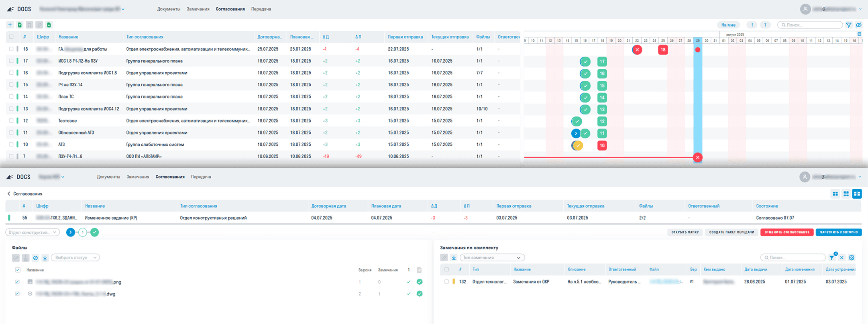The height and width of the screenshot is (324, 868).
Task: Click the funnel filter icon beside top search
Action: [x=849, y=25]
